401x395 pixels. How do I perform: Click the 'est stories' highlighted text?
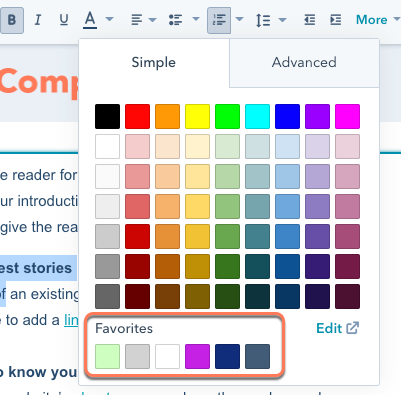(x=36, y=268)
